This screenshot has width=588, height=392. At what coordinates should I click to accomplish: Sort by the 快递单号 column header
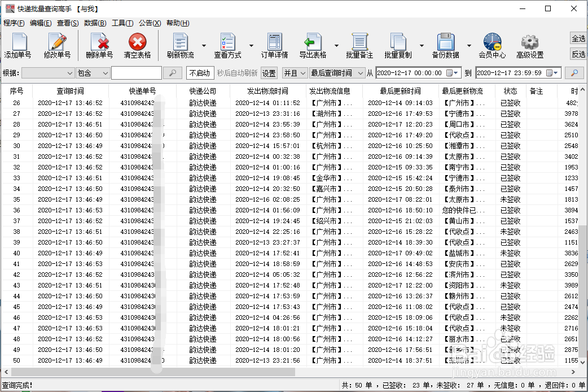click(x=143, y=92)
